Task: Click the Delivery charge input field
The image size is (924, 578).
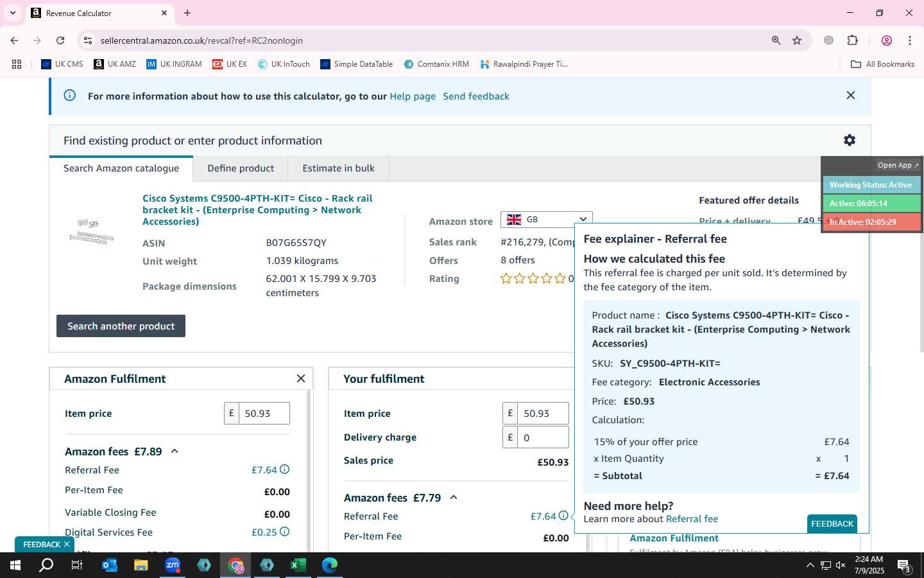Action: coord(543,437)
